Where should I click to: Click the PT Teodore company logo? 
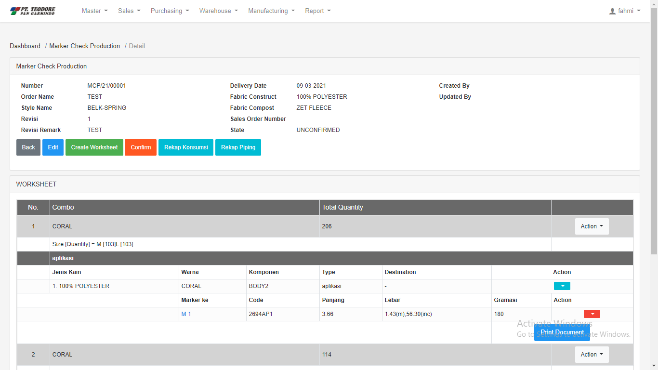coord(33,11)
